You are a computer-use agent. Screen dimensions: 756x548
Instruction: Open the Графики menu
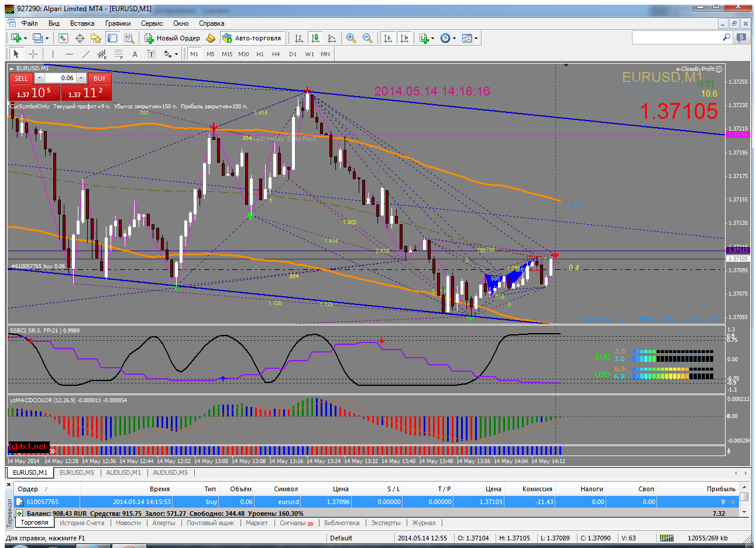pyautogui.click(x=118, y=23)
